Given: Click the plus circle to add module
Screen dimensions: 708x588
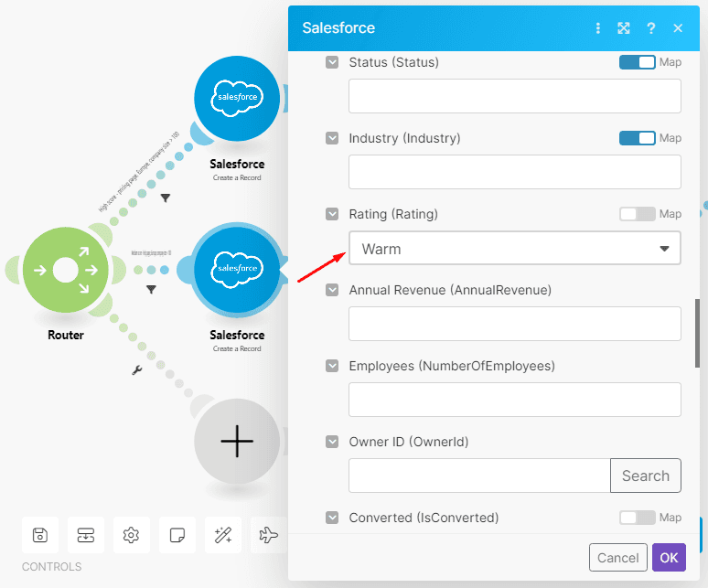Looking at the screenshot, I should [237, 441].
